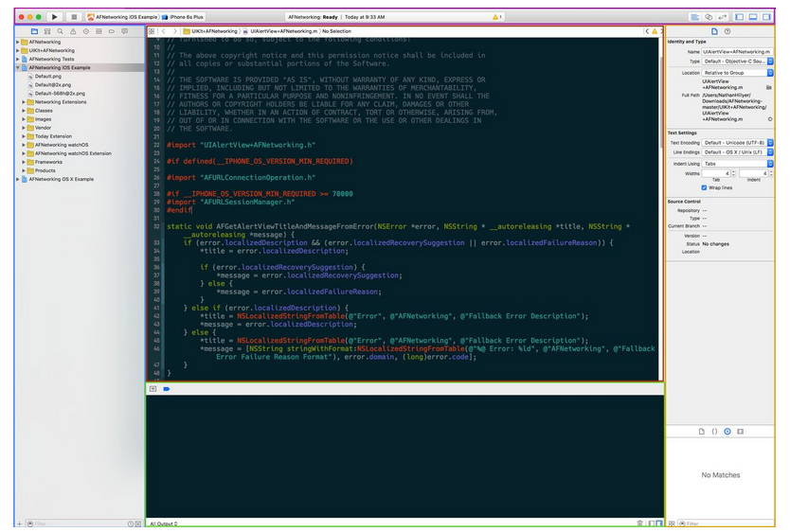
Task: Expand the UIKit+AFNetworking group
Action: [x=18, y=51]
